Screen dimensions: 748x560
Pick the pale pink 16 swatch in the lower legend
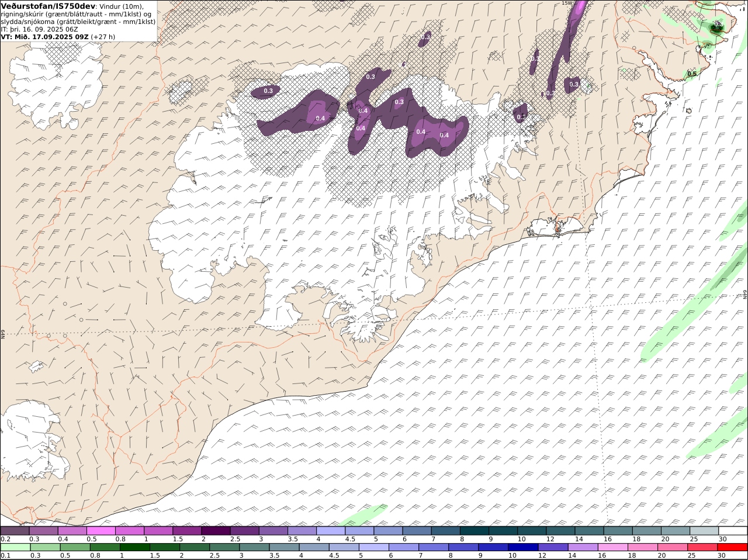(613, 548)
